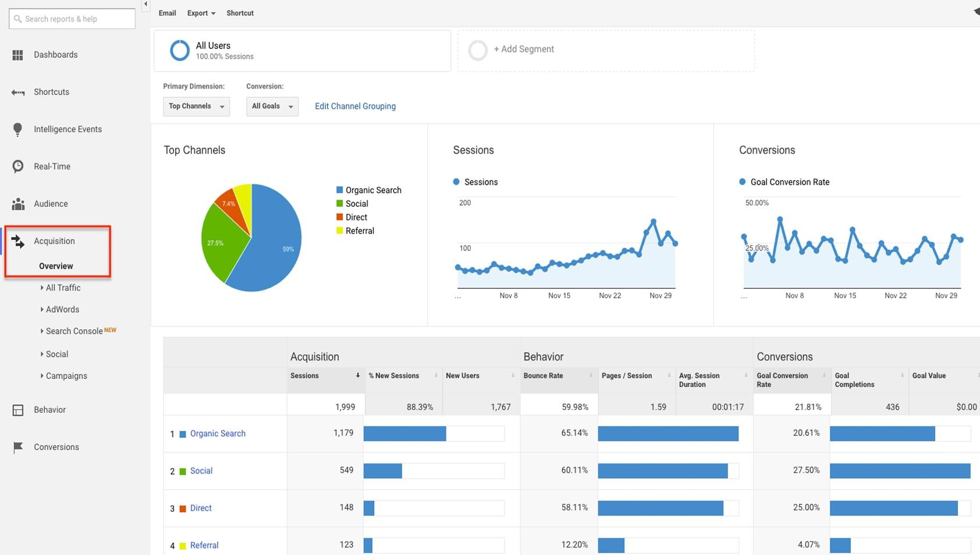Open the Dashboards panel icon
The width and height of the screenshot is (980, 555).
(17, 55)
